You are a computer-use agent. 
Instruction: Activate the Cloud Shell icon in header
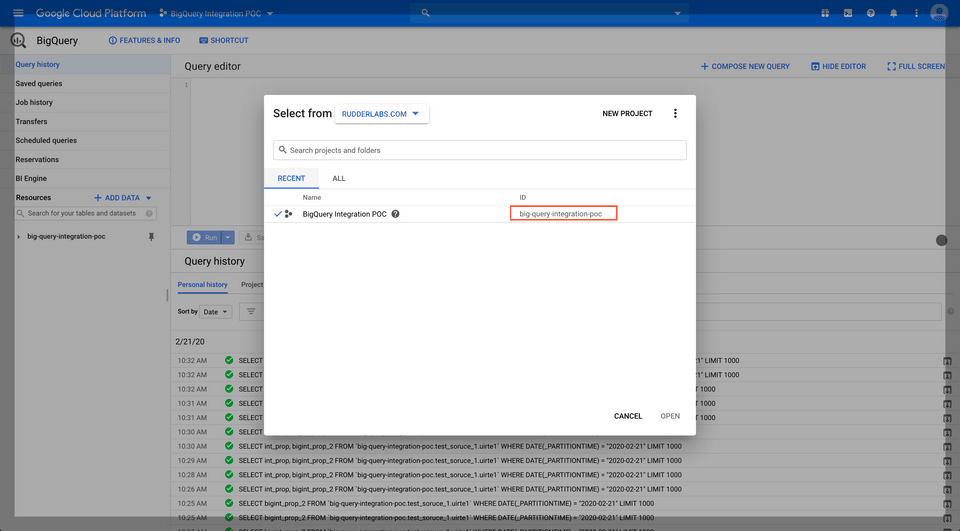tap(848, 13)
